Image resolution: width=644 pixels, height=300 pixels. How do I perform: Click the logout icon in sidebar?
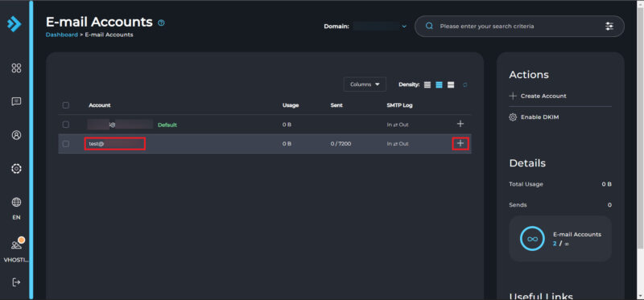tap(16, 282)
